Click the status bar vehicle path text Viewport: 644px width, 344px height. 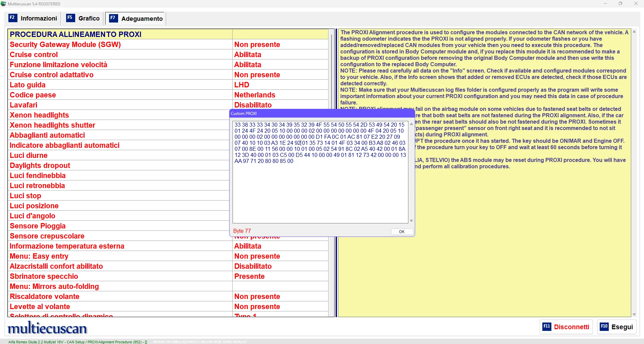click(78, 342)
